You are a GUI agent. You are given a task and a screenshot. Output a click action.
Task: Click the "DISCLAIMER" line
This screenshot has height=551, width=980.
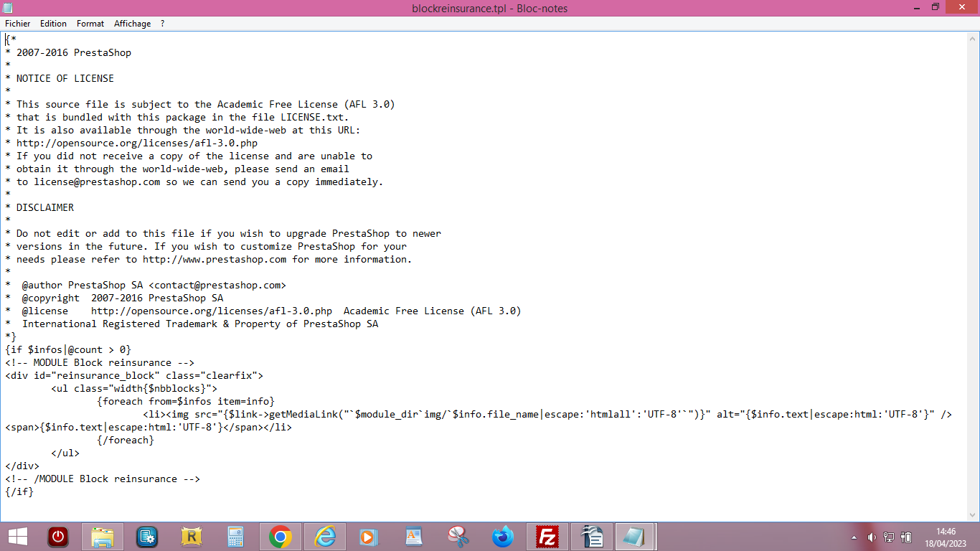pos(45,207)
